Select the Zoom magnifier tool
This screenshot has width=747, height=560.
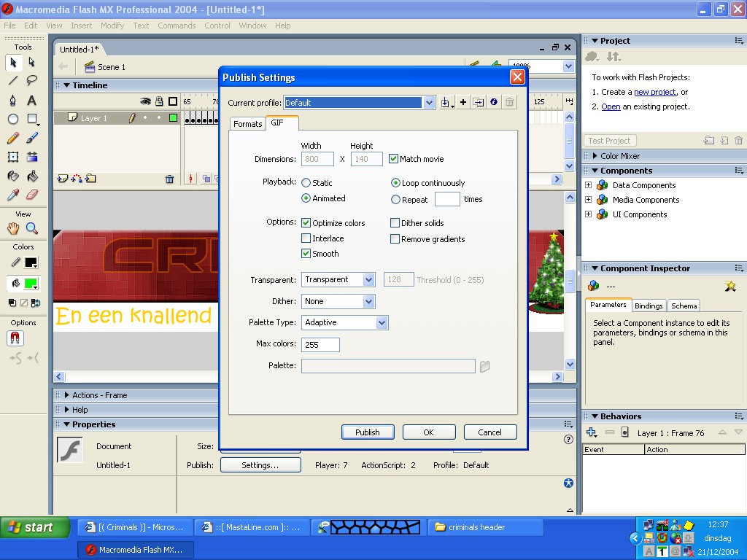click(x=32, y=229)
